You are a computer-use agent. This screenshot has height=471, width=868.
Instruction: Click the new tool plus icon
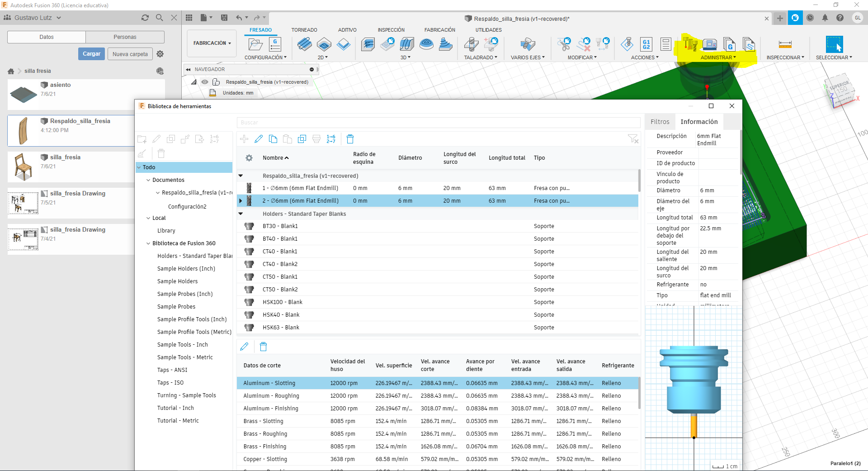tap(244, 139)
